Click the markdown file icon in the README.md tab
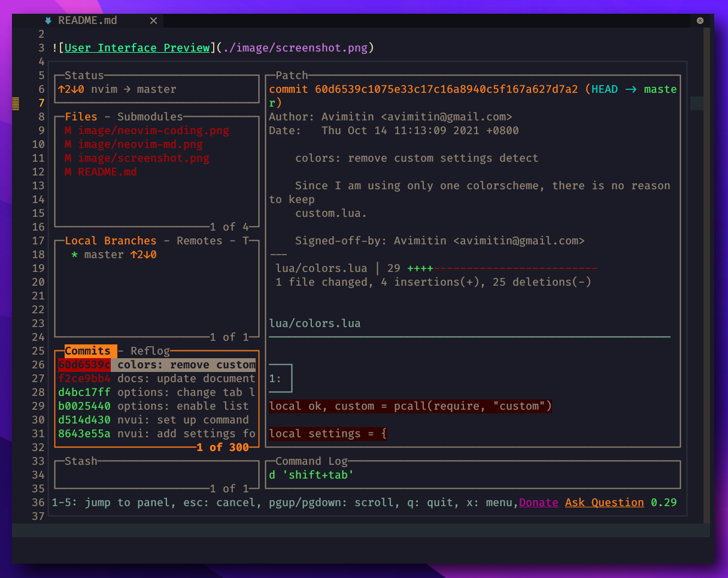Screen dimensions: 728x578 coord(48,20)
